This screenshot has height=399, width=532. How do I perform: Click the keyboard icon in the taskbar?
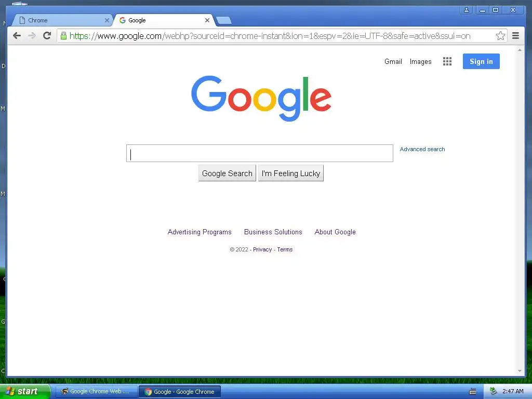472,392
